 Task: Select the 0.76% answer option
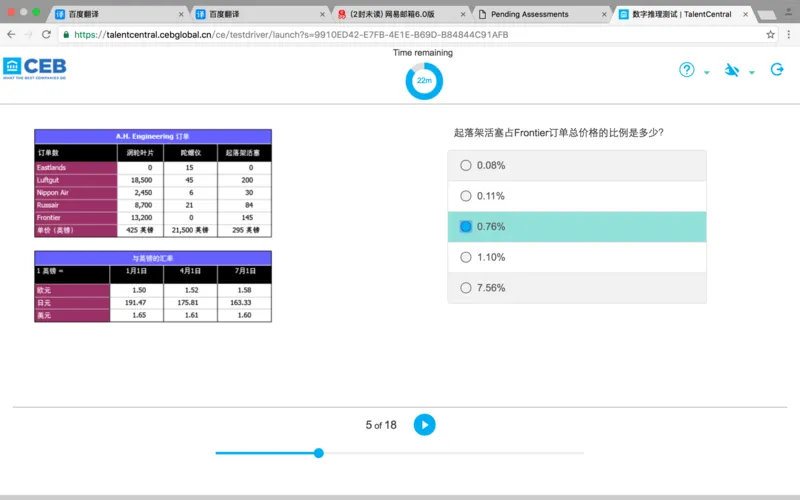(x=577, y=227)
